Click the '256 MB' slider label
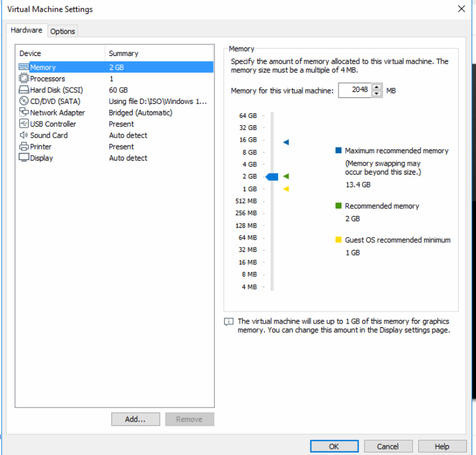Screen dimensions: 476x455 coord(246,214)
